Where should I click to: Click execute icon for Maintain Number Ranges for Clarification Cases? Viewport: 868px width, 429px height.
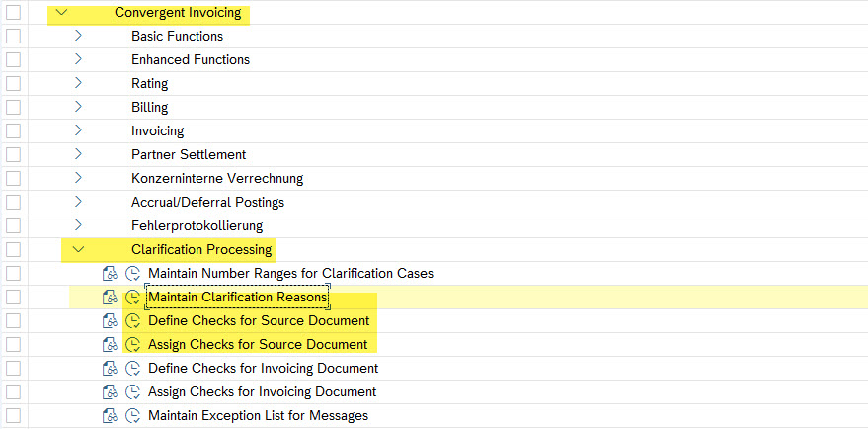[134, 274]
